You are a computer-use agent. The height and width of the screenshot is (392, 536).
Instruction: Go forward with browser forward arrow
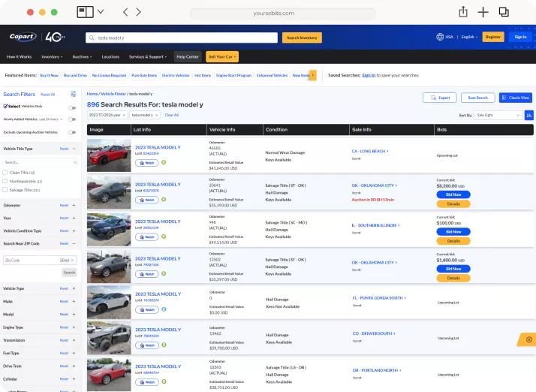point(138,12)
